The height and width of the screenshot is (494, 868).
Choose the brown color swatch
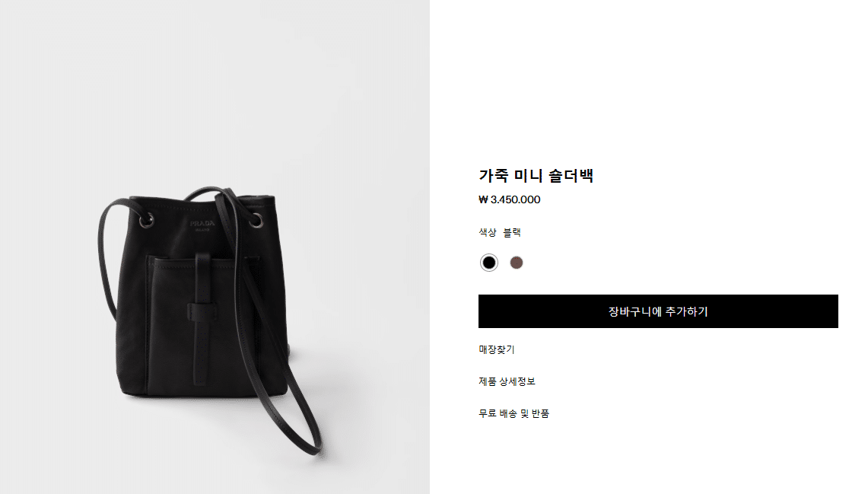[516, 263]
